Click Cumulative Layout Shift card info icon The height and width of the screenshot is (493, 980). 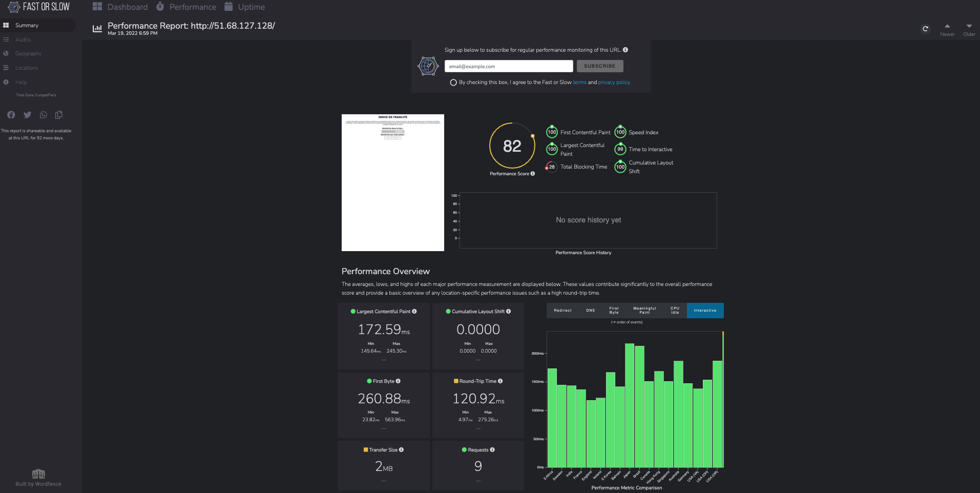(508, 311)
